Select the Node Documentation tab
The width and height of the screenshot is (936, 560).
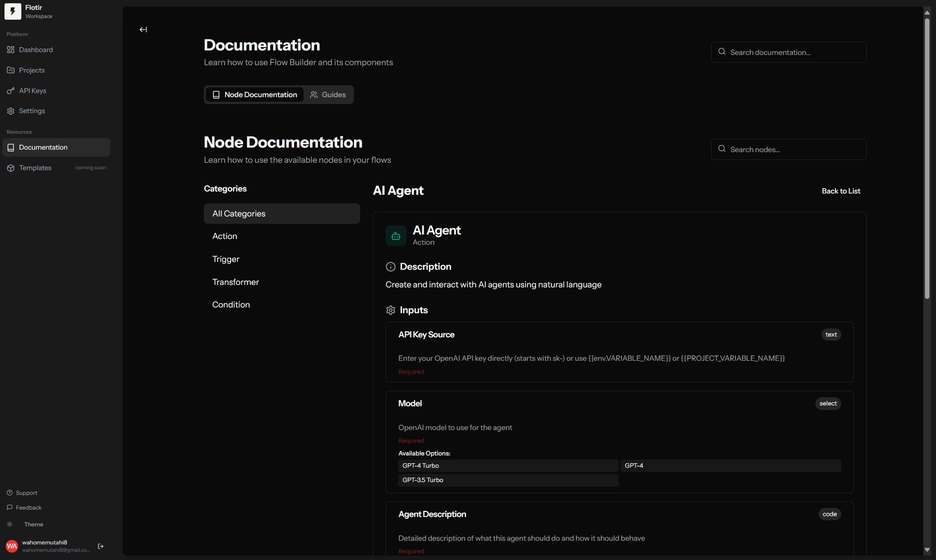click(255, 95)
